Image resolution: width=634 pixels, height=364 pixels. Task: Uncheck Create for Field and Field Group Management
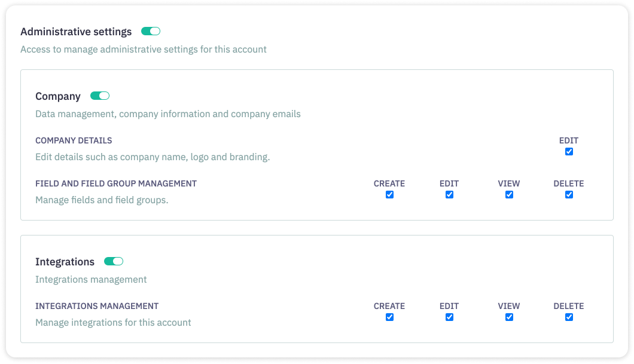click(389, 195)
